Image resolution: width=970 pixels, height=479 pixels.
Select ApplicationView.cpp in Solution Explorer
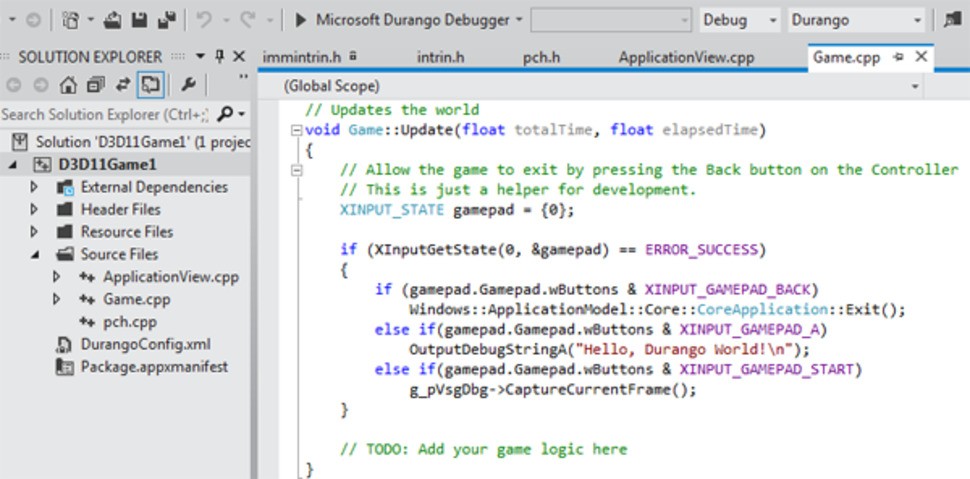click(171, 277)
